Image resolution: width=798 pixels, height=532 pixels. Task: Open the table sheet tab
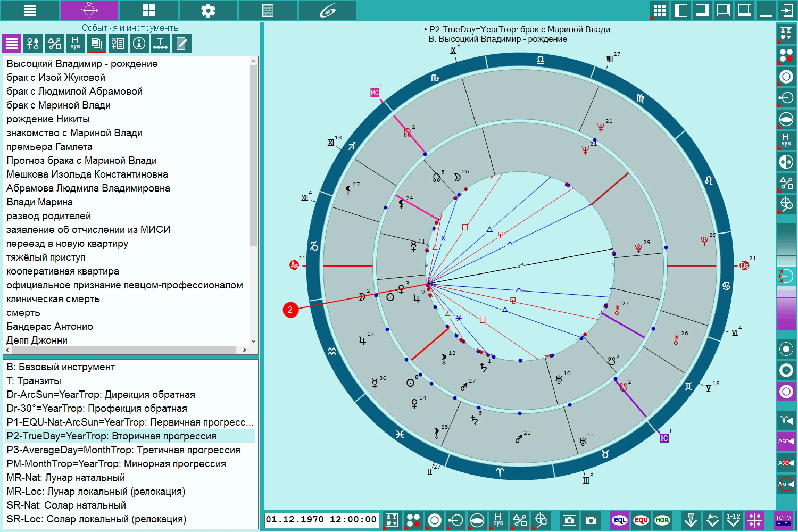(268, 11)
